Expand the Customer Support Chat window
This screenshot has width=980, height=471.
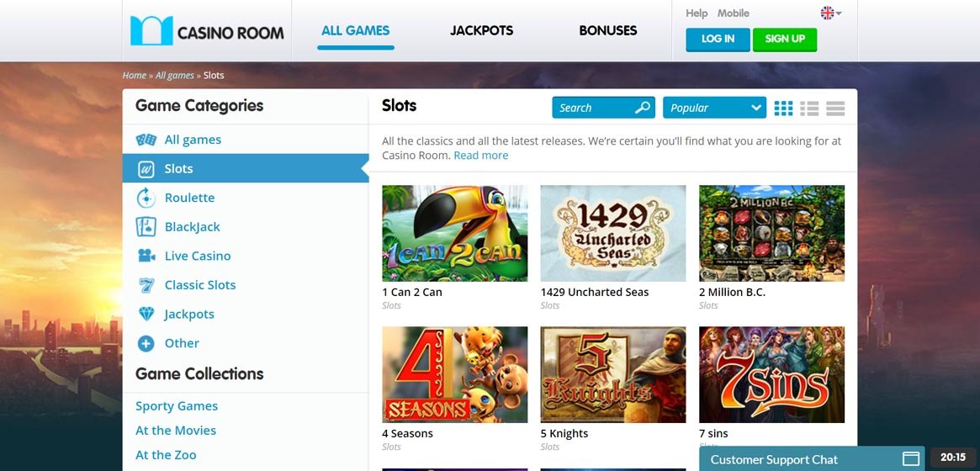click(x=912, y=459)
